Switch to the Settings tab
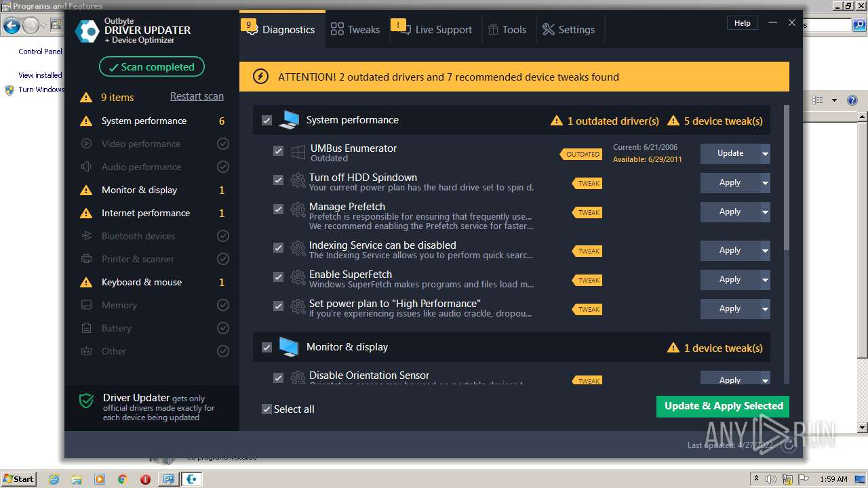Viewport: 868px width, 488px height. tap(569, 29)
